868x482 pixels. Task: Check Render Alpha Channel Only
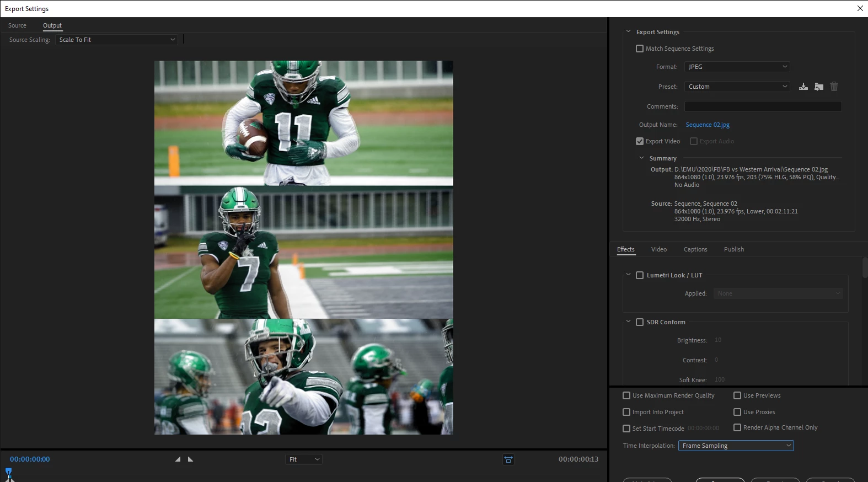737,427
